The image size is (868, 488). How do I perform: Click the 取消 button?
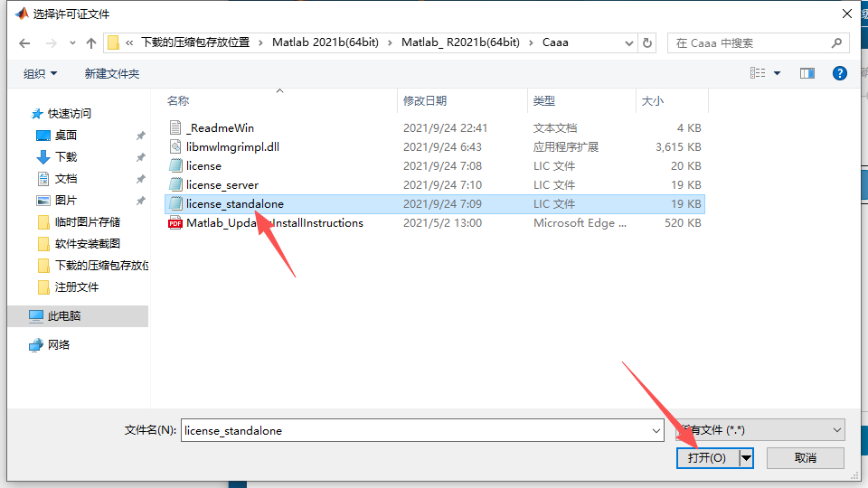(806, 457)
